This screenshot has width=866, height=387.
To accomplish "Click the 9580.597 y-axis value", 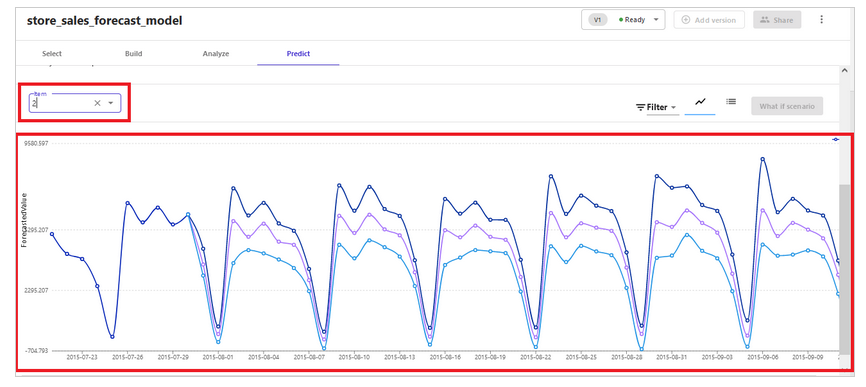I will point(36,144).
